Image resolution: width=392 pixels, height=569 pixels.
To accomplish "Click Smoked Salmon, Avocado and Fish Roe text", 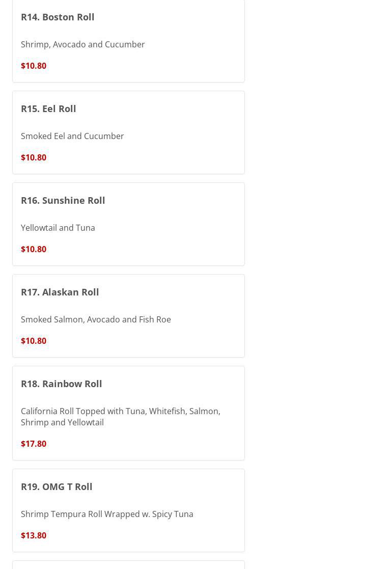I will pyautogui.click(x=96, y=319).
